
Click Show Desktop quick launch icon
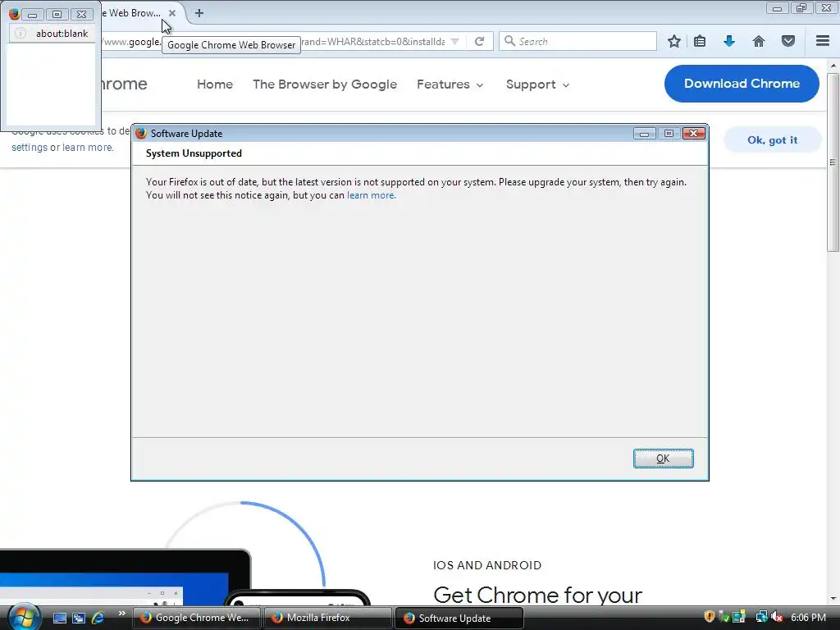coord(59,619)
